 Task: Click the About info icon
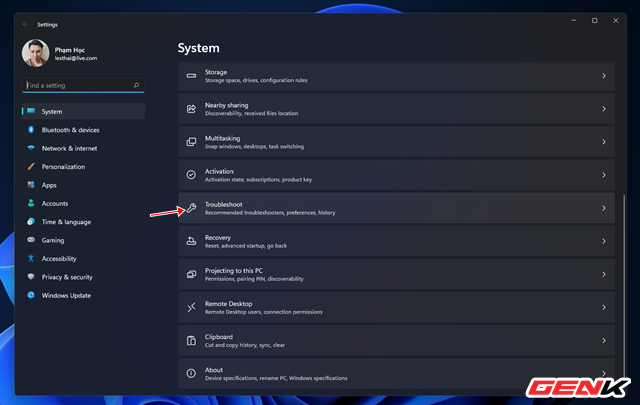191,374
